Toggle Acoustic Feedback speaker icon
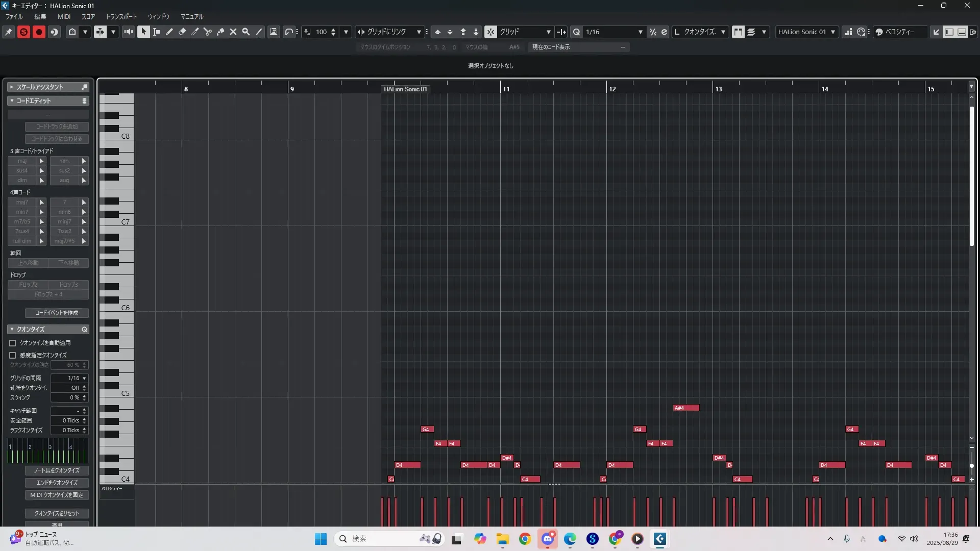980x551 pixels. tap(128, 32)
